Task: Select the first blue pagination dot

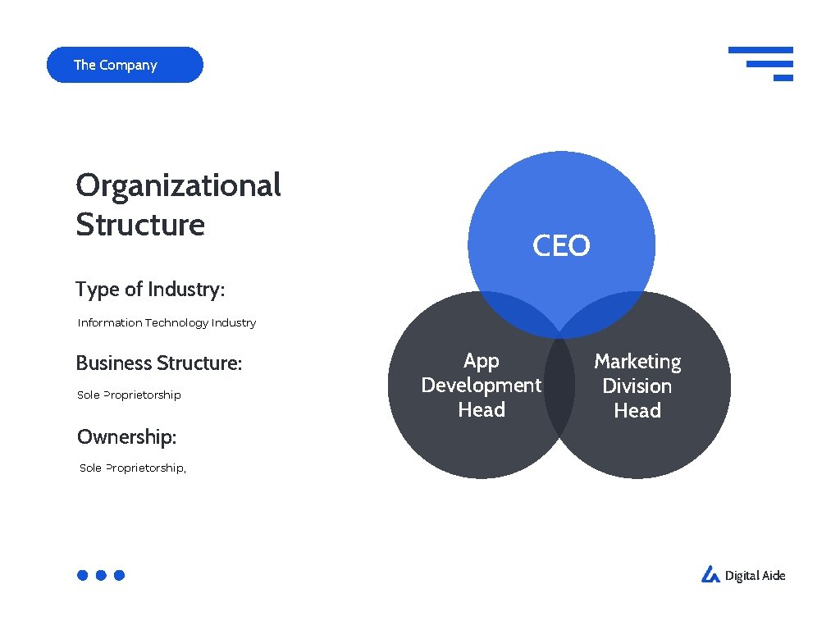Action: coord(83,575)
